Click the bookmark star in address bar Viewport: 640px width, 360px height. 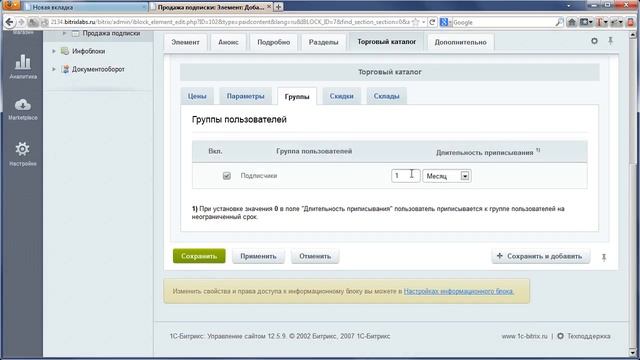coord(416,22)
